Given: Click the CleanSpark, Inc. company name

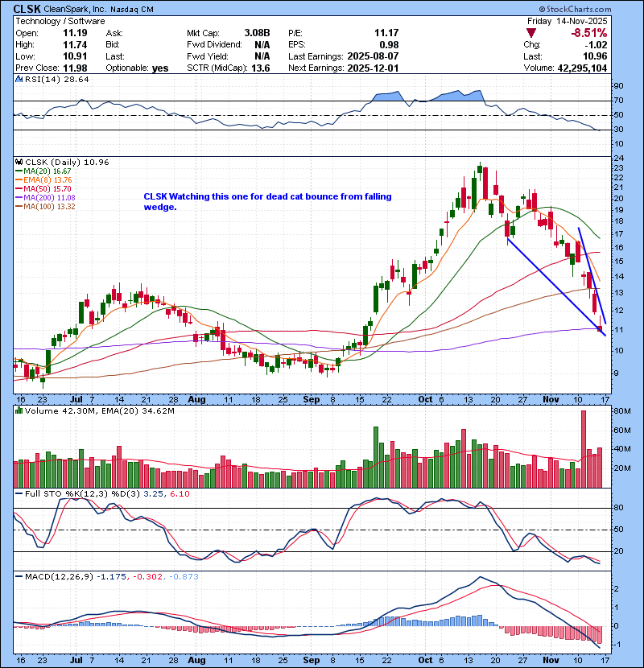Looking at the screenshot, I should (76, 9).
